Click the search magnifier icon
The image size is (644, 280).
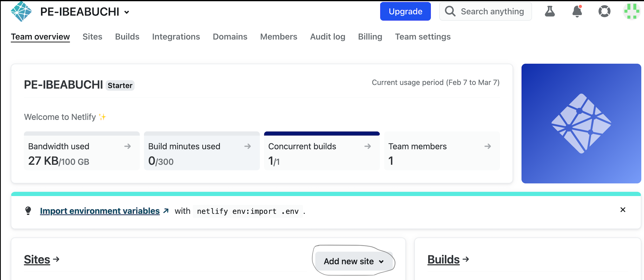pyautogui.click(x=450, y=11)
